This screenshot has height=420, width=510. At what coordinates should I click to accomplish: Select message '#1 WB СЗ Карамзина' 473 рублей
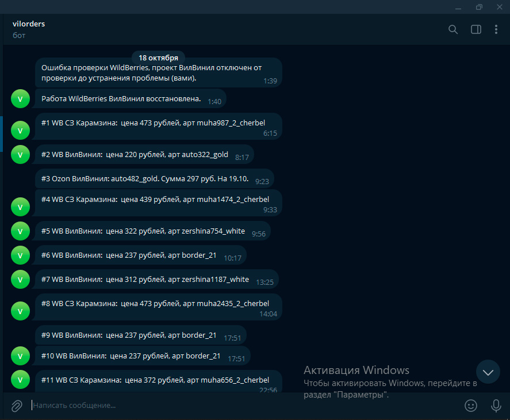pyautogui.click(x=158, y=127)
